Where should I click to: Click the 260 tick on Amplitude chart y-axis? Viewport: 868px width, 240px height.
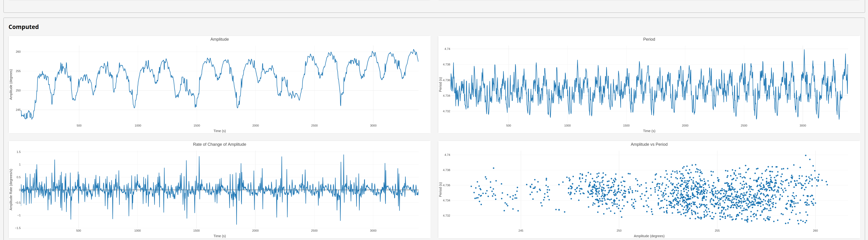point(18,52)
